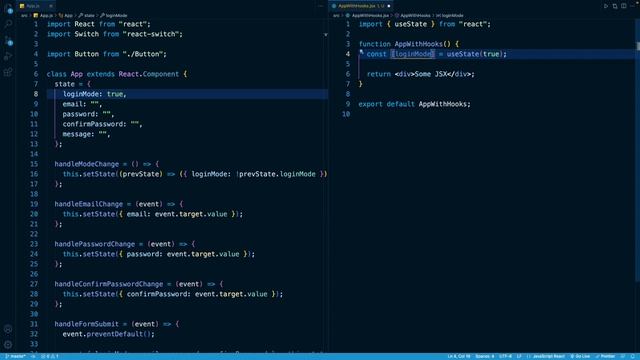Open the Accounts icon in activity bar
The height and width of the screenshot is (360, 640).
8,329
